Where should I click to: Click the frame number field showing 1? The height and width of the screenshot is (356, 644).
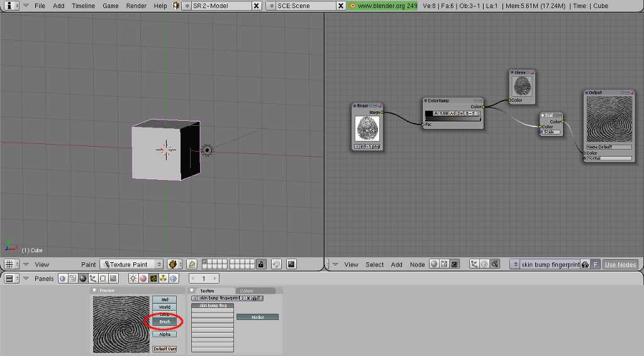click(x=204, y=279)
